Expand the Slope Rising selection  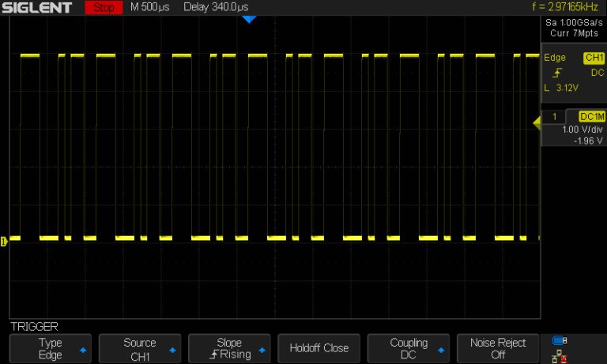pyautogui.click(x=229, y=348)
